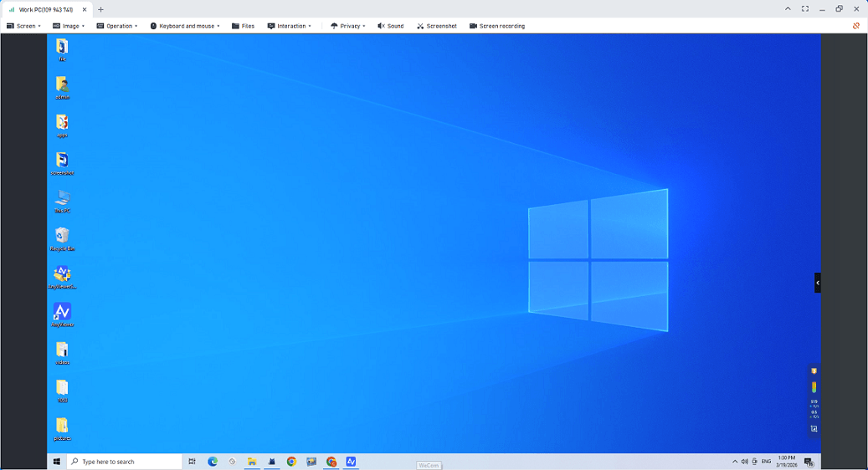Open Keyboard and mouse menu

(185, 26)
